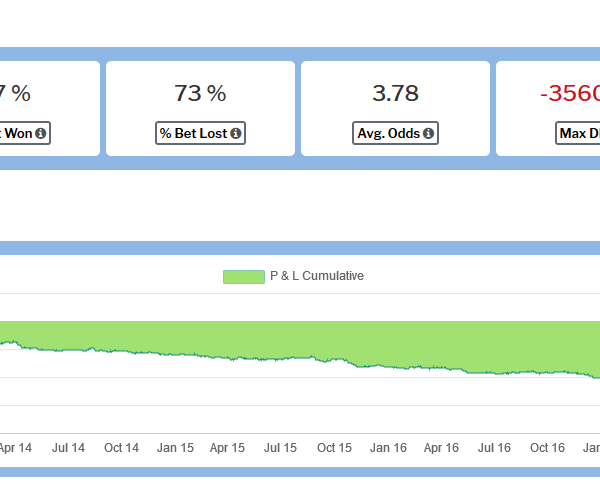Click the Apr 16 axis label
This screenshot has height=486, width=600.
pos(441,448)
